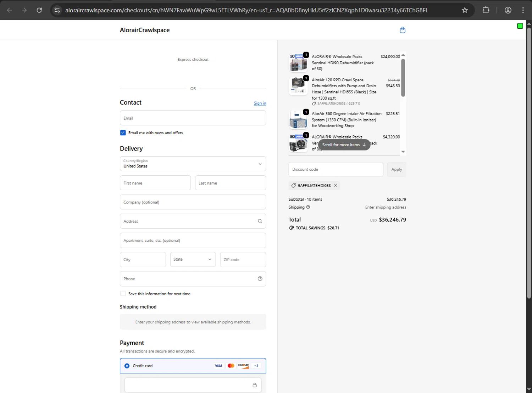
Task: Click the Discount code field
Action: [336, 169]
